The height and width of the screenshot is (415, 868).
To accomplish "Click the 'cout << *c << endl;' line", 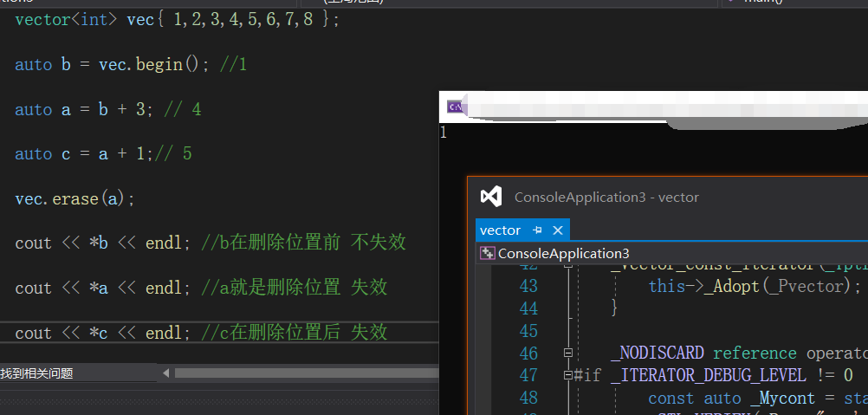I will coord(103,333).
